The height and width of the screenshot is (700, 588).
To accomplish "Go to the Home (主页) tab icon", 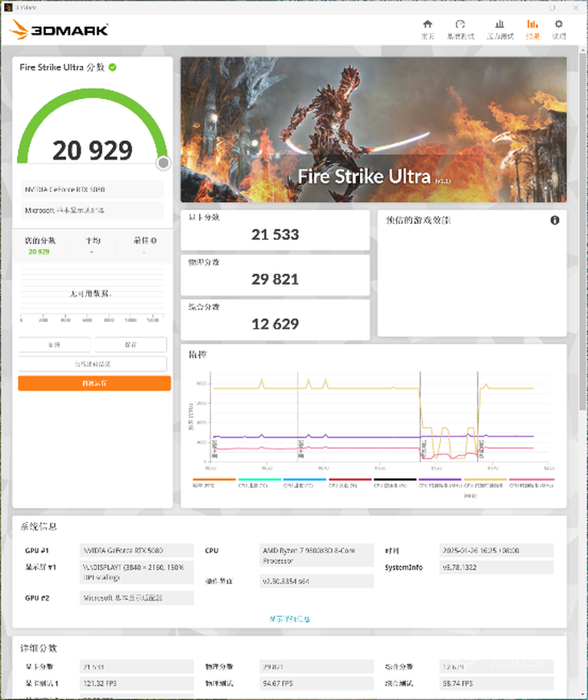I will [427, 24].
